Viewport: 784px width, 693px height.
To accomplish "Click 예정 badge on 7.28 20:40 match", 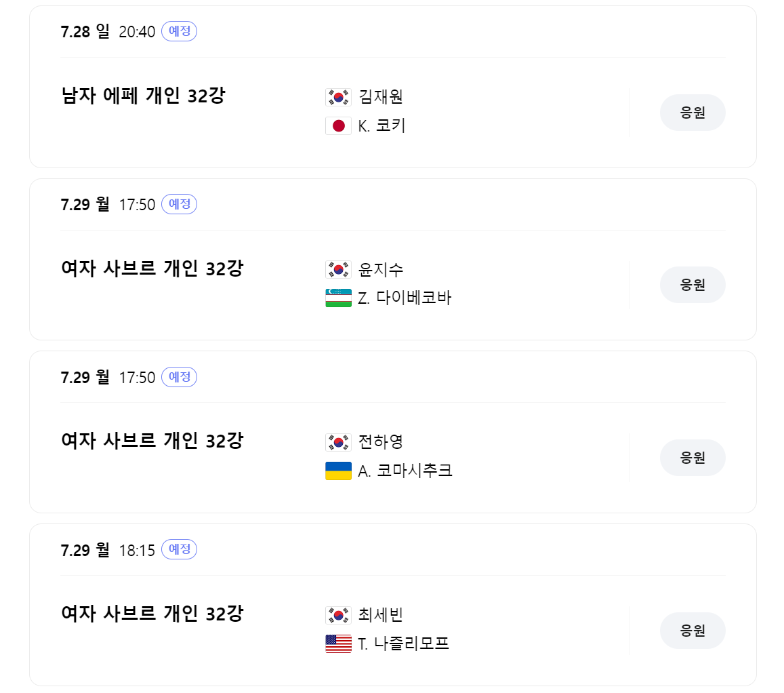I will (x=179, y=31).
